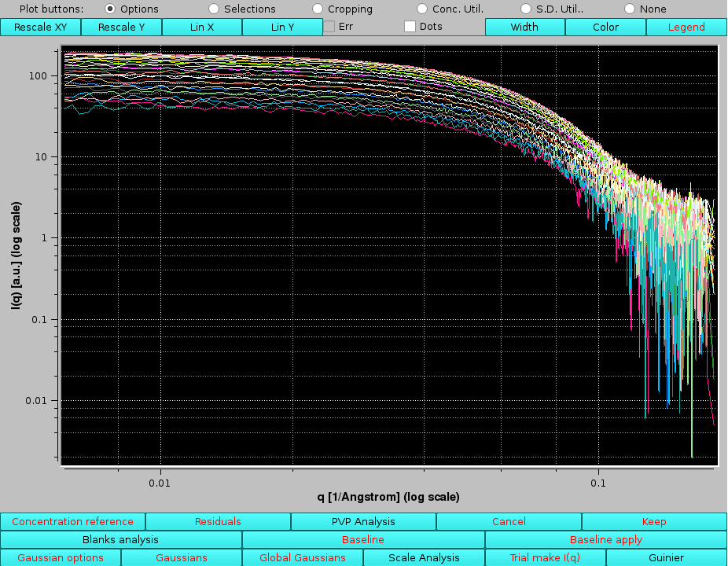Switch to Conc. Util. mode
Image resolution: width=728 pixels, height=566 pixels.
(423, 9)
